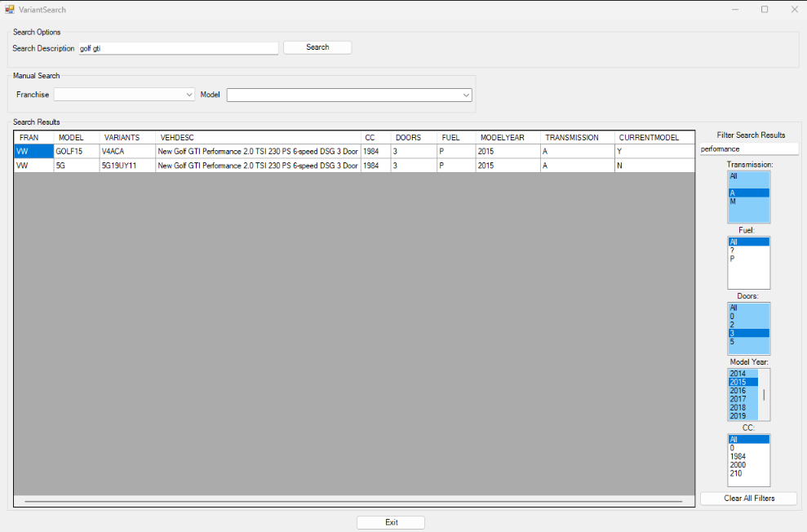Select the GOLF15 model cell
The image size is (807, 532).
[x=77, y=151]
